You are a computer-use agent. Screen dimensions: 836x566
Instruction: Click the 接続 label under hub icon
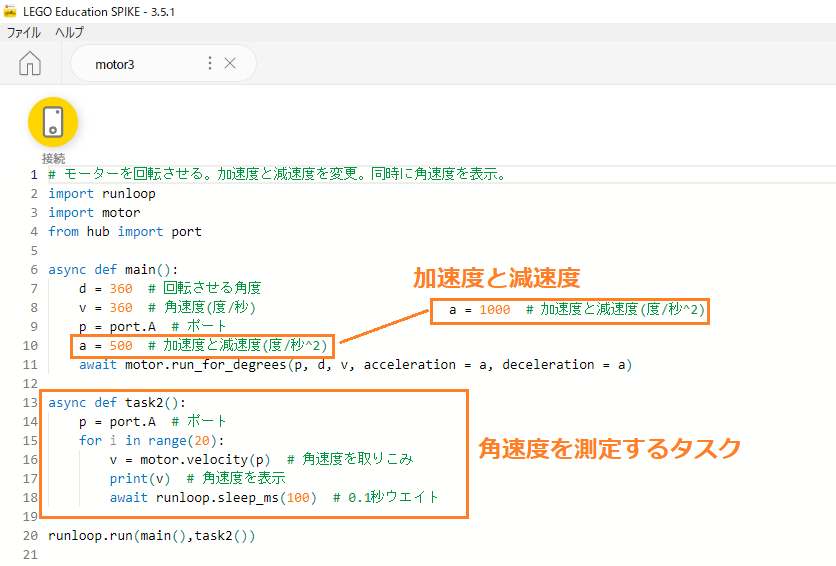pyautogui.click(x=53, y=158)
